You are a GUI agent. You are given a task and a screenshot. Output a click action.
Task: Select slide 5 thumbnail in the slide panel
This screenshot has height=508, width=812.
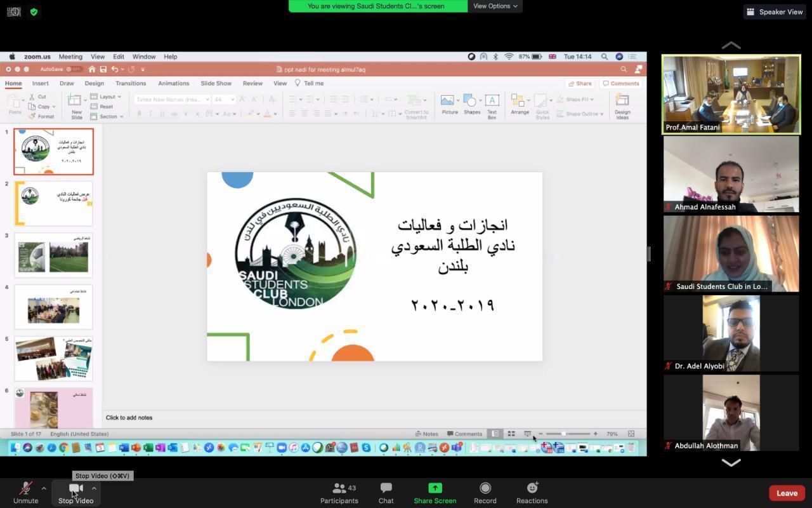[53, 359]
